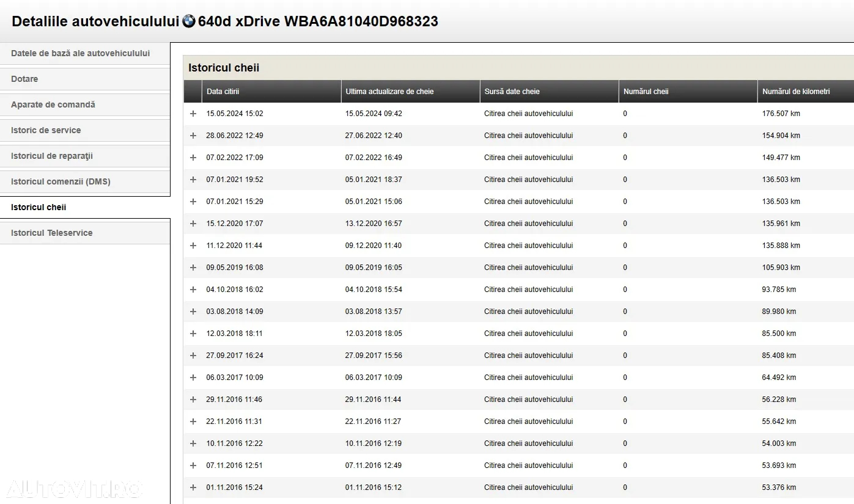
Task: Expand the 03.08.2018 14:09 row
Action: [x=193, y=312]
